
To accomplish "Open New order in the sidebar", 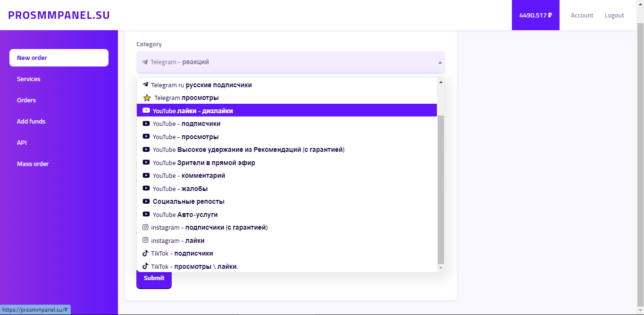I will pos(59,58).
